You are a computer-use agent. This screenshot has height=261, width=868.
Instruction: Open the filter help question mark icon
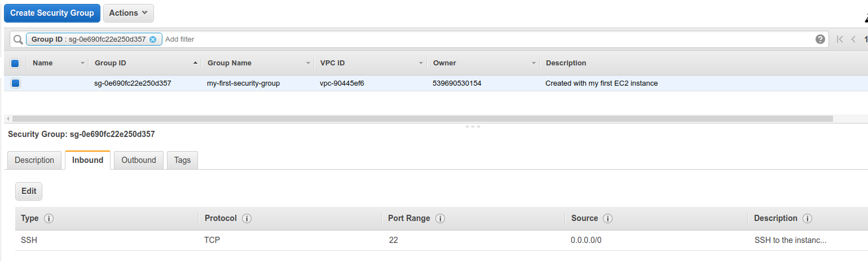820,39
